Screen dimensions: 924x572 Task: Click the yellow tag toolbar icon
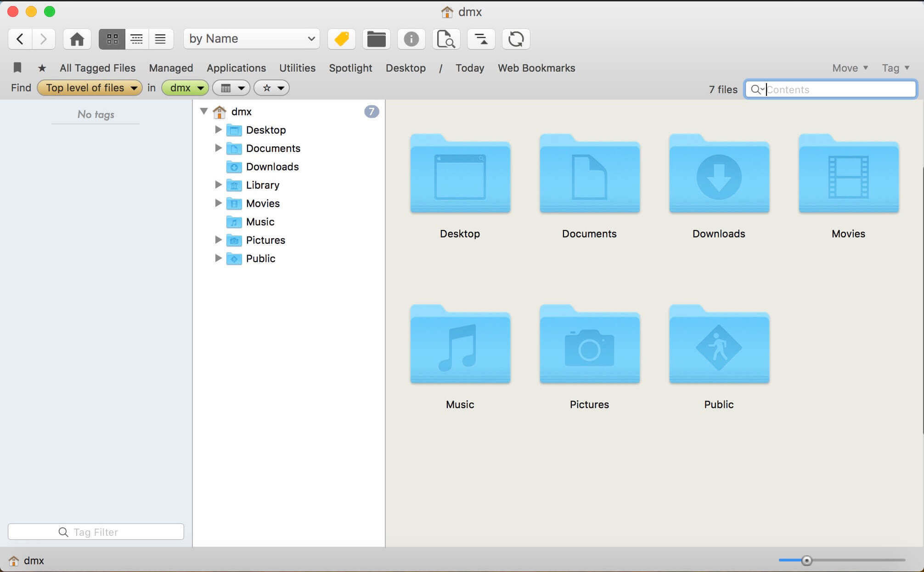pyautogui.click(x=342, y=39)
